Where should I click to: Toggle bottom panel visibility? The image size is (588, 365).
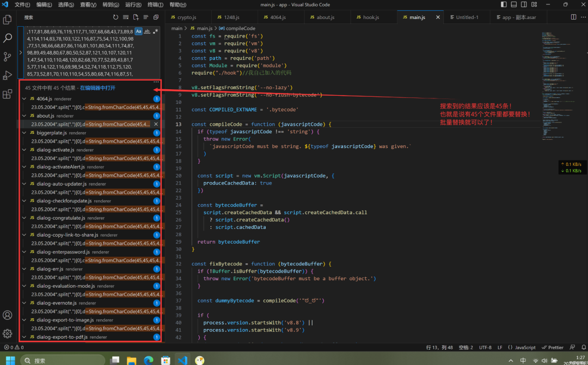(x=513, y=4)
